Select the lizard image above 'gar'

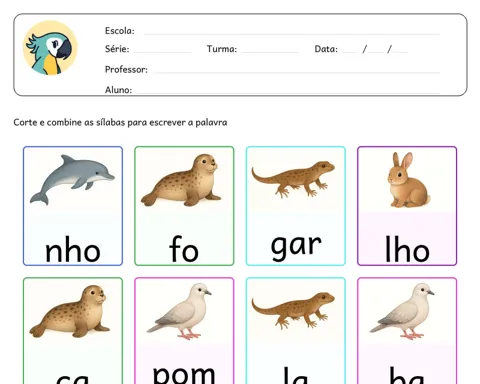293,179
